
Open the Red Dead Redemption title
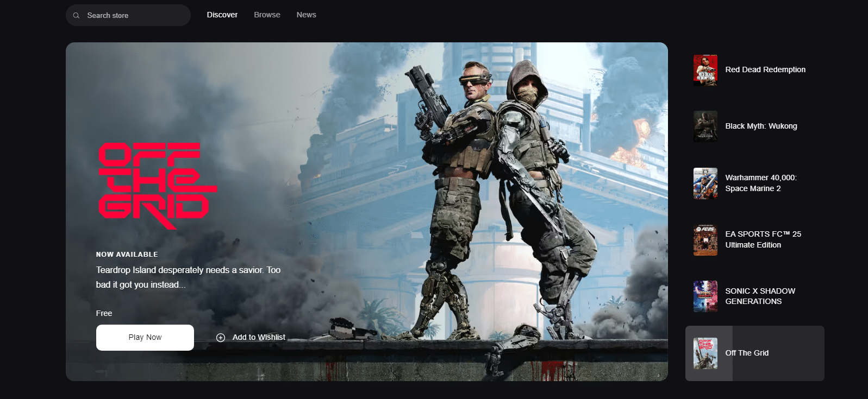[765, 69]
